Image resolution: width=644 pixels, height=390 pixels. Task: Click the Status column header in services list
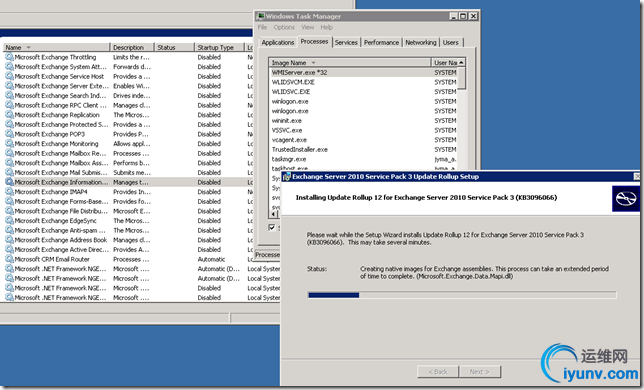point(174,48)
